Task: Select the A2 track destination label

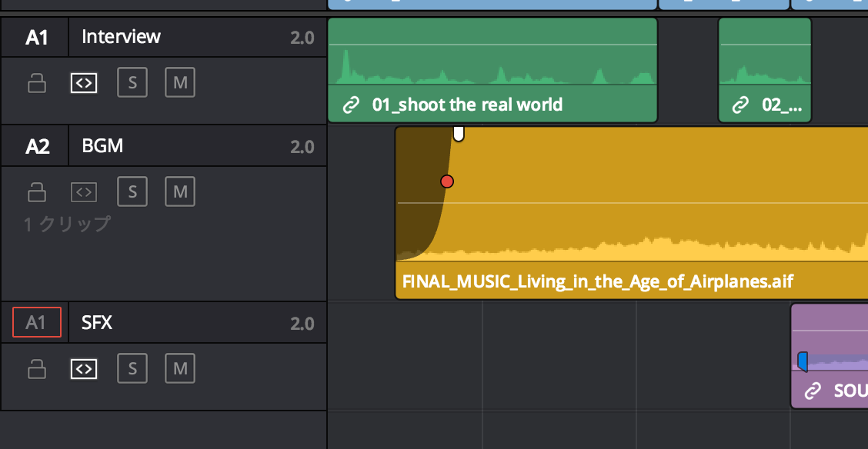Action: [x=36, y=146]
